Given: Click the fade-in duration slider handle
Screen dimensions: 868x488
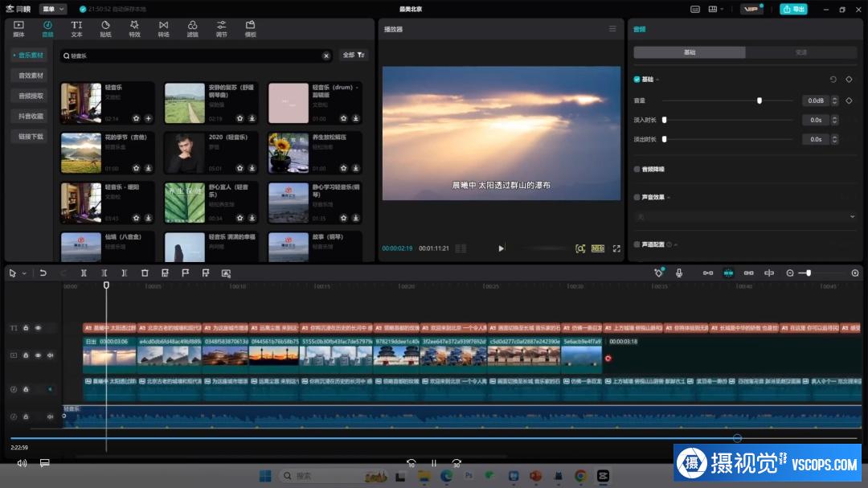Looking at the screenshot, I should (x=665, y=121).
